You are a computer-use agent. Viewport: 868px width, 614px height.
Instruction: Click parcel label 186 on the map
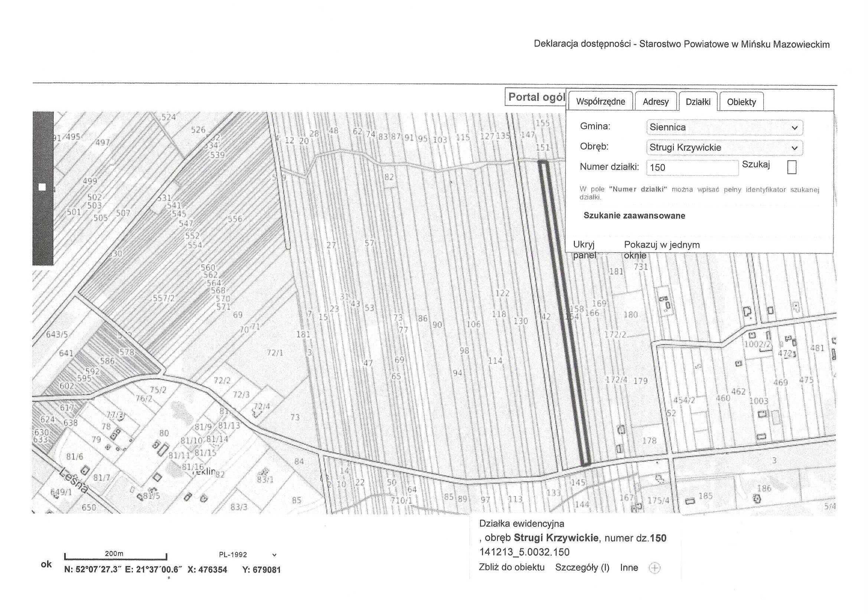[x=764, y=488]
